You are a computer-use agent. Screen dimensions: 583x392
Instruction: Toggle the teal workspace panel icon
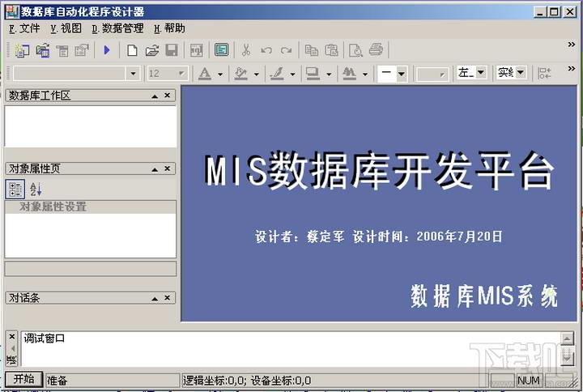coord(222,50)
